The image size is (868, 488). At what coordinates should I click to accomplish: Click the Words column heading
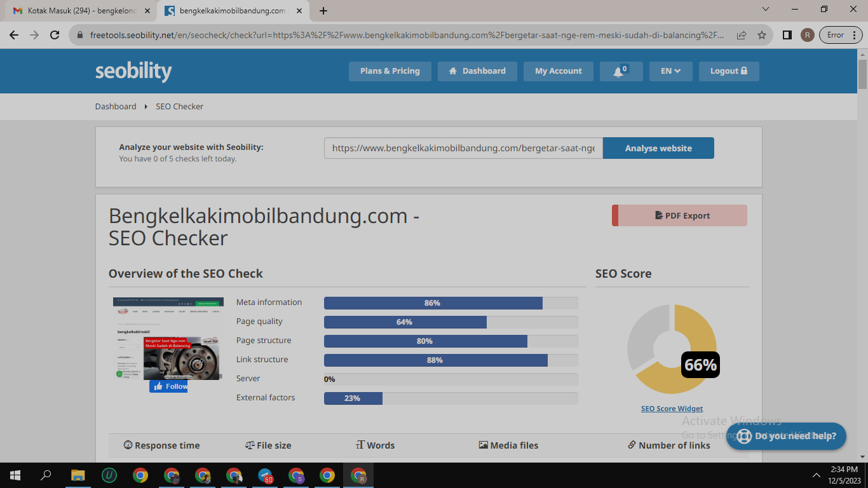click(376, 445)
